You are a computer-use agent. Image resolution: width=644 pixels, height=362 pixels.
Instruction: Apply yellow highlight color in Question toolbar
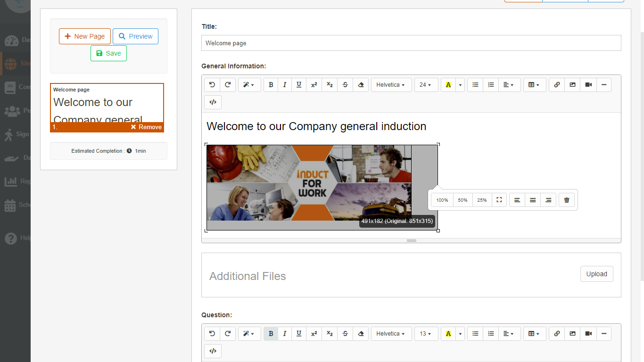[448, 334]
